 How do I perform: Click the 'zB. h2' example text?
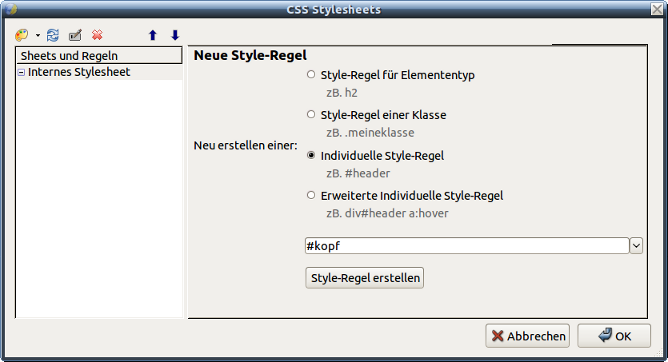pyautogui.click(x=342, y=93)
